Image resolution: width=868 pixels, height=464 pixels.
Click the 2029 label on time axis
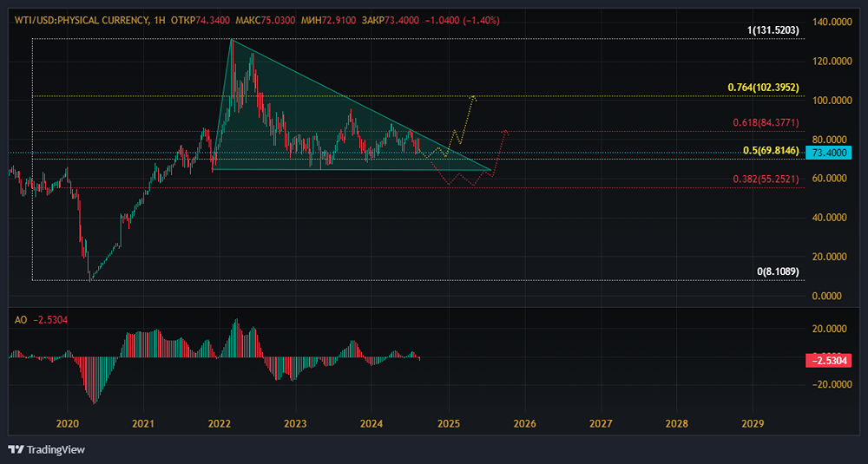pos(753,424)
